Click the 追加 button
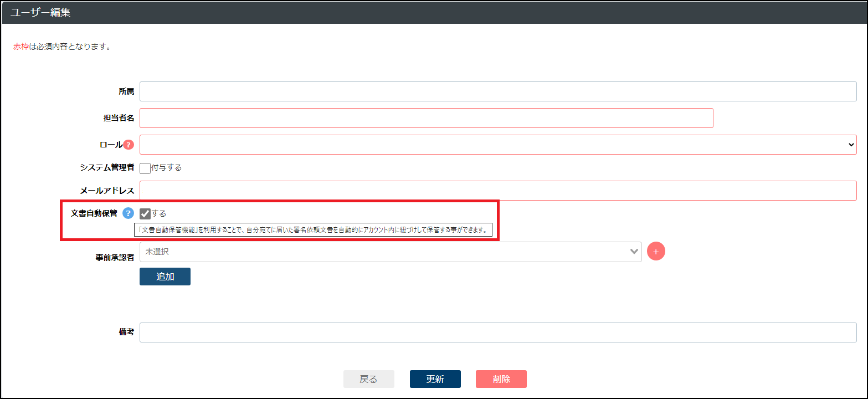Screen dimensions: 868x399 point(165,277)
